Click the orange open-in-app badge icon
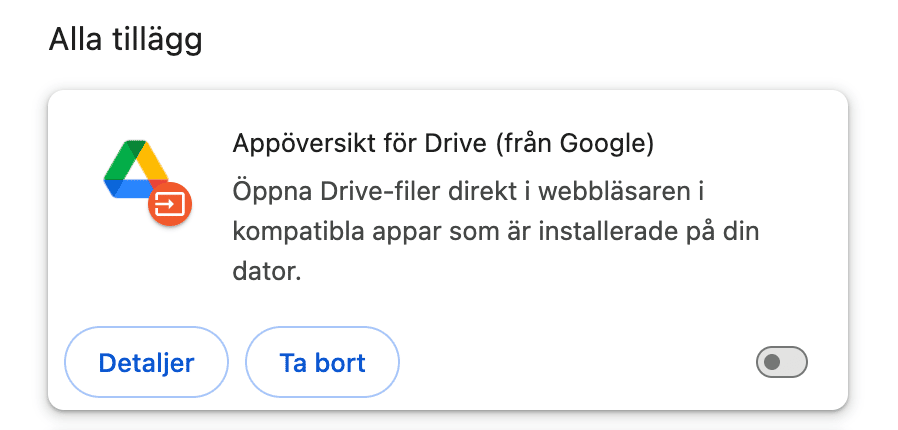The width and height of the screenshot is (898, 430). pyautogui.click(x=170, y=204)
